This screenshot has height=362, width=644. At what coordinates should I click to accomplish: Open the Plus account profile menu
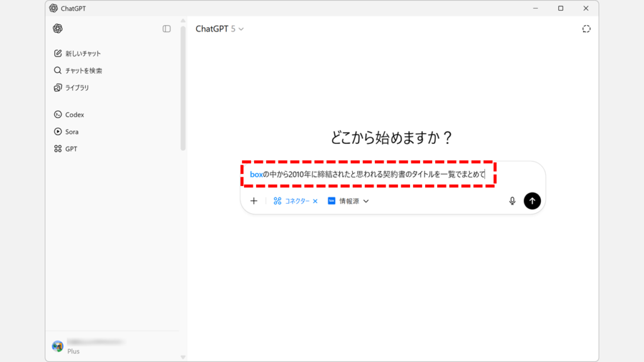coord(113,346)
